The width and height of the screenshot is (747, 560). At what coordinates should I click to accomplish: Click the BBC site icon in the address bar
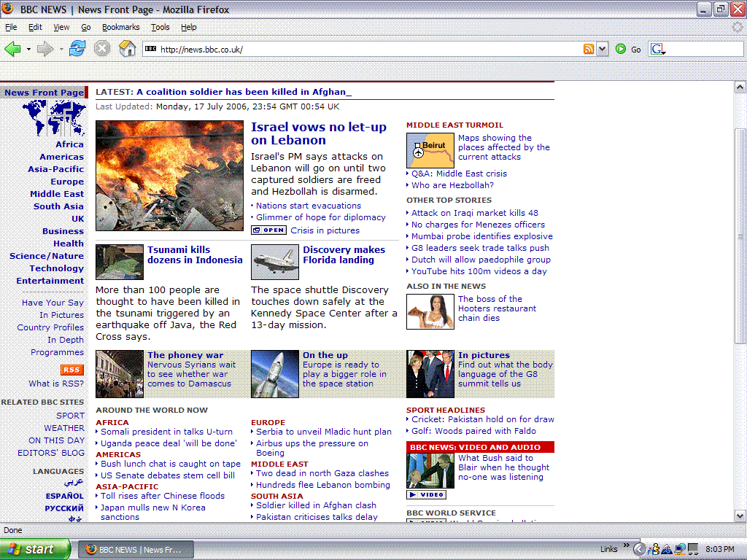click(x=150, y=49)
